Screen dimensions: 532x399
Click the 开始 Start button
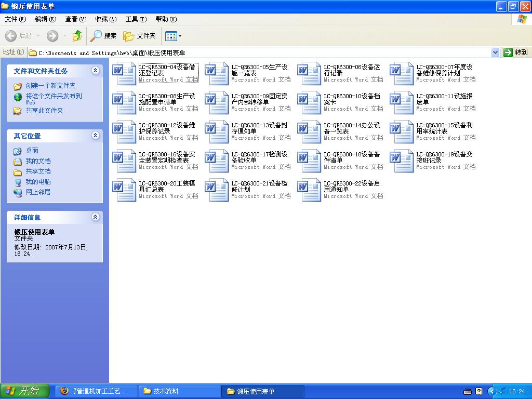point(25,391)
